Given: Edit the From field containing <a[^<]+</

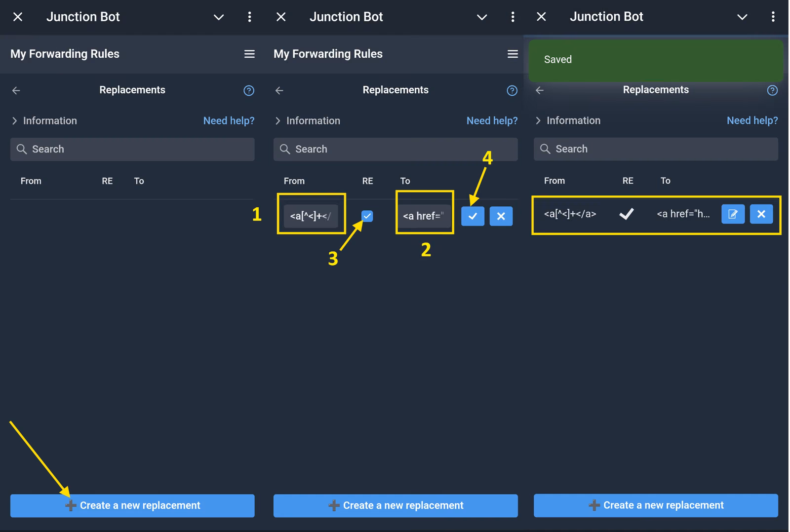Looking at the screenshot, I should [311, 216].
